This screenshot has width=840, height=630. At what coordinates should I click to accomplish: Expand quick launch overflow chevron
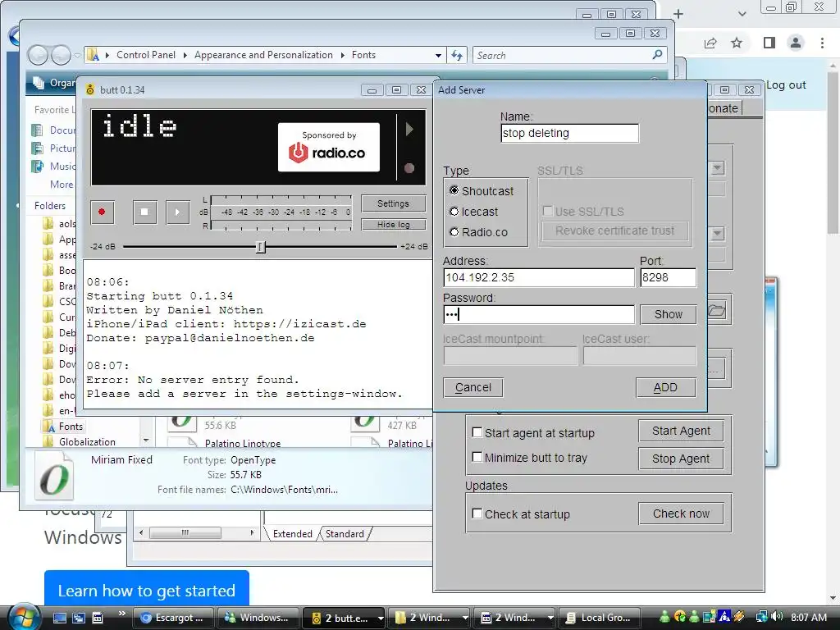coord(121,614)
